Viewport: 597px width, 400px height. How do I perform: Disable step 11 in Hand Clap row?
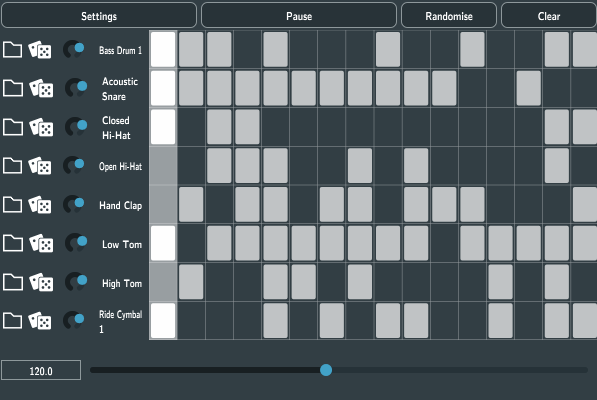pos(444,204)
